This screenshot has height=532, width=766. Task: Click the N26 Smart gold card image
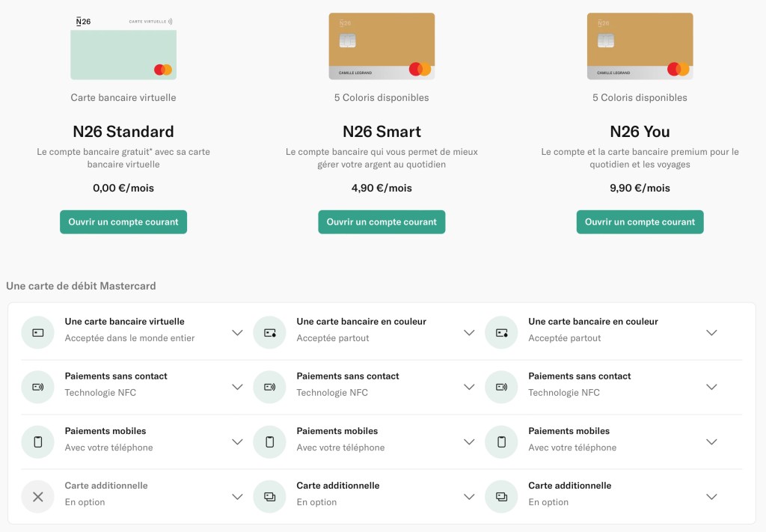tap(382, 46)
